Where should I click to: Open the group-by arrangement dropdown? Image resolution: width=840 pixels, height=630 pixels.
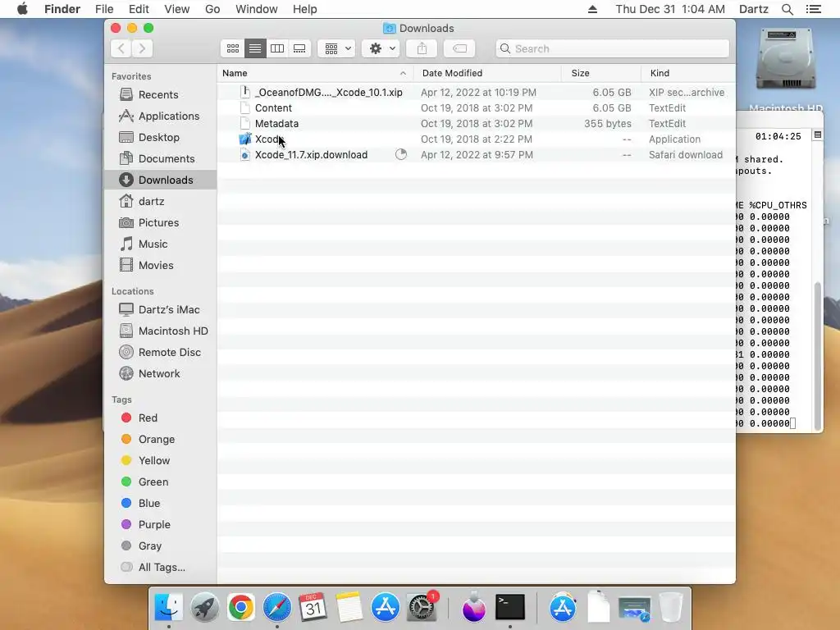point(336,48)
